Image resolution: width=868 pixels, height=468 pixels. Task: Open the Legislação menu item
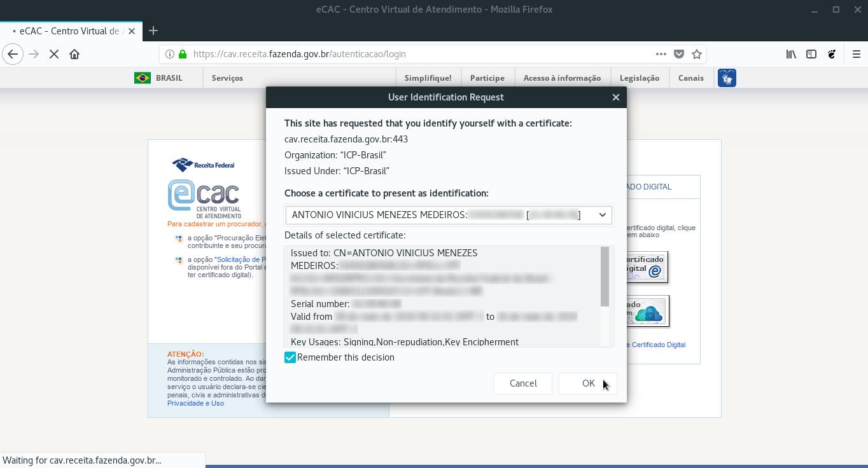[640, 78]
